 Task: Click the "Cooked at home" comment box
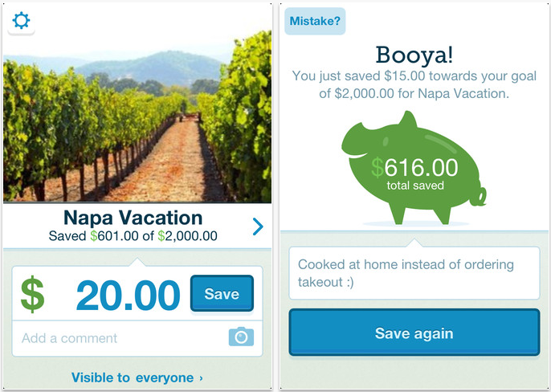pyautogui.click(x=414, y=273)
